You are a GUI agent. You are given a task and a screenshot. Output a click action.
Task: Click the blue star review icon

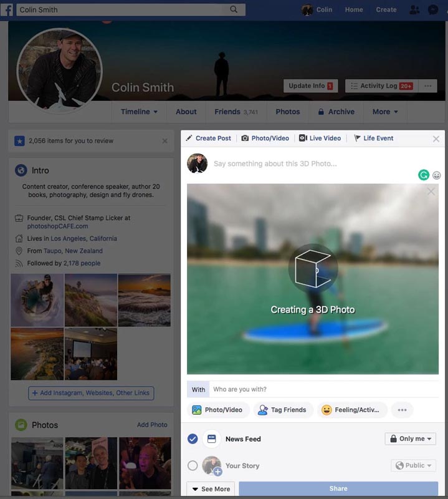pos(19,141)
